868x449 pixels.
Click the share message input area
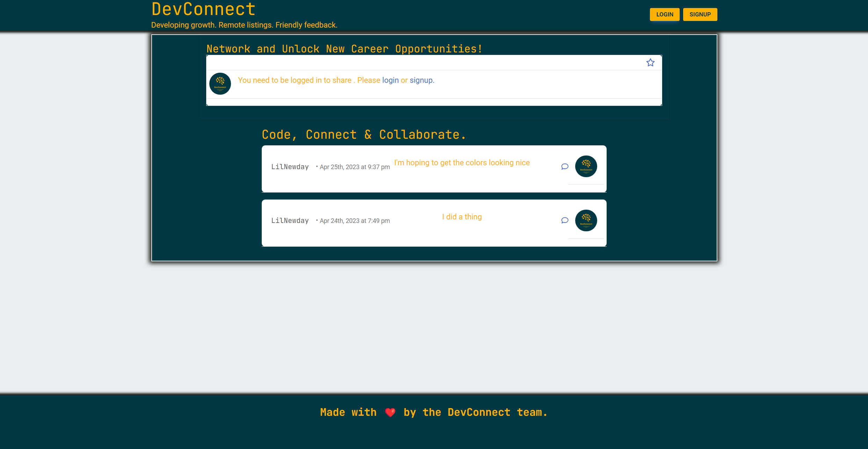(x=433, y=62)
